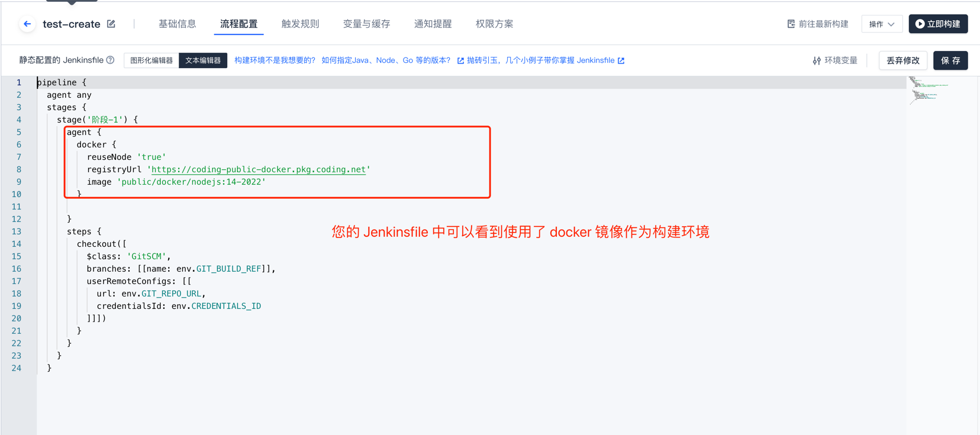Click the external link icon after 等的版本
The width and height of the screenshot is (980, 435).
coord(460,61)
